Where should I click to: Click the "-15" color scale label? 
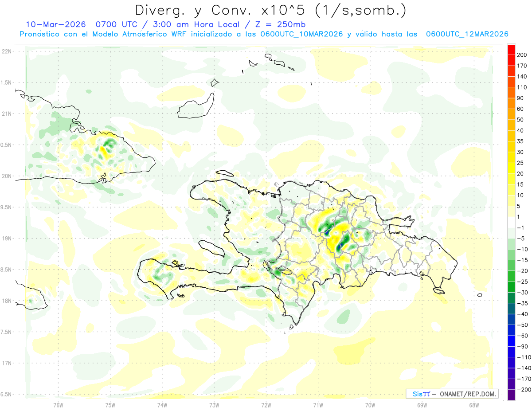pos(522,260)
